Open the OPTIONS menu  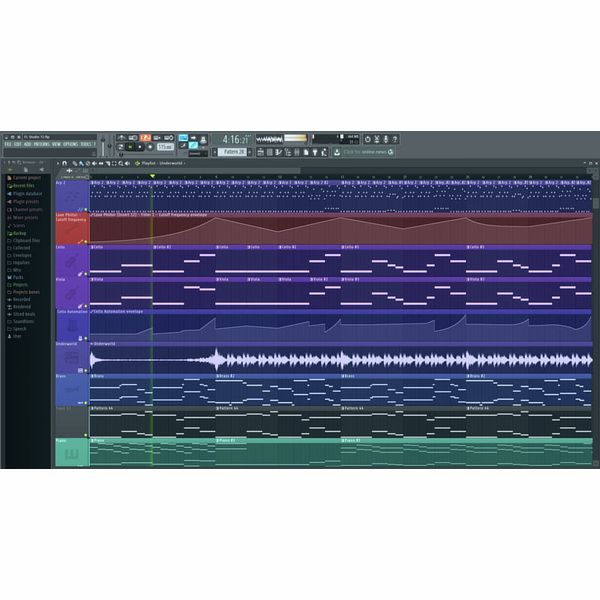71,144
